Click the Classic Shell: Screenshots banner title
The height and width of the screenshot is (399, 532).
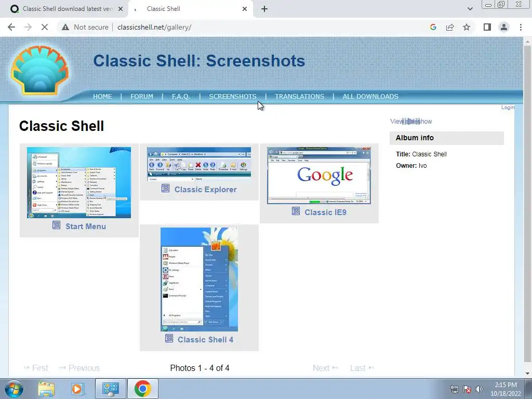click(x=199, y=61)
